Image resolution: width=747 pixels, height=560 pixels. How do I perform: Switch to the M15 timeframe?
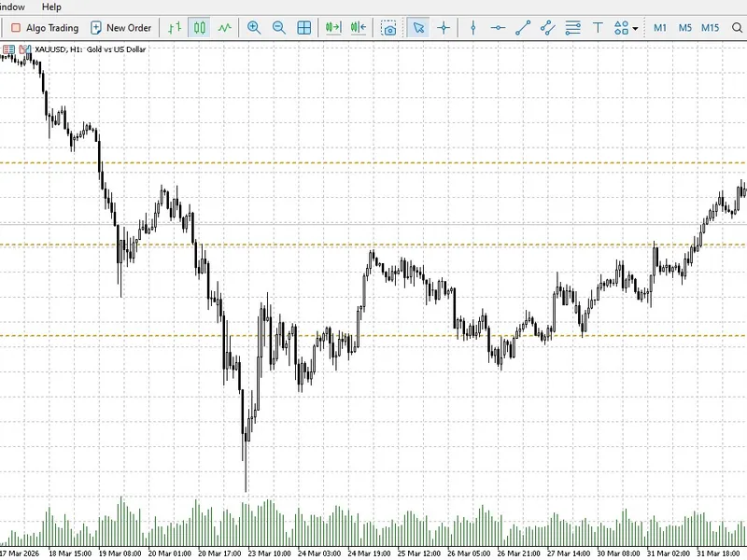[710, 28]
